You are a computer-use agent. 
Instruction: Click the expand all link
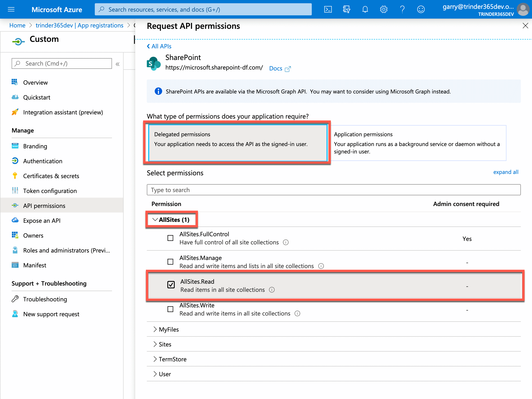tap(506, 172)
